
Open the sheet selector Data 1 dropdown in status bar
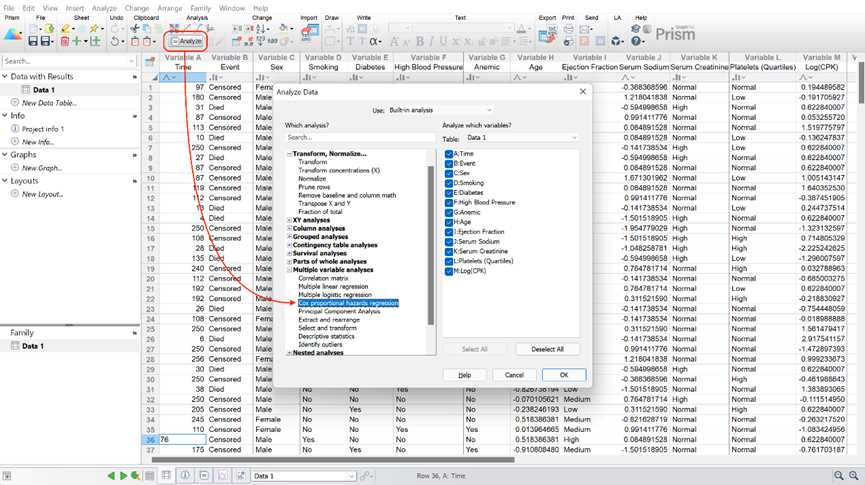pos(303,476)
